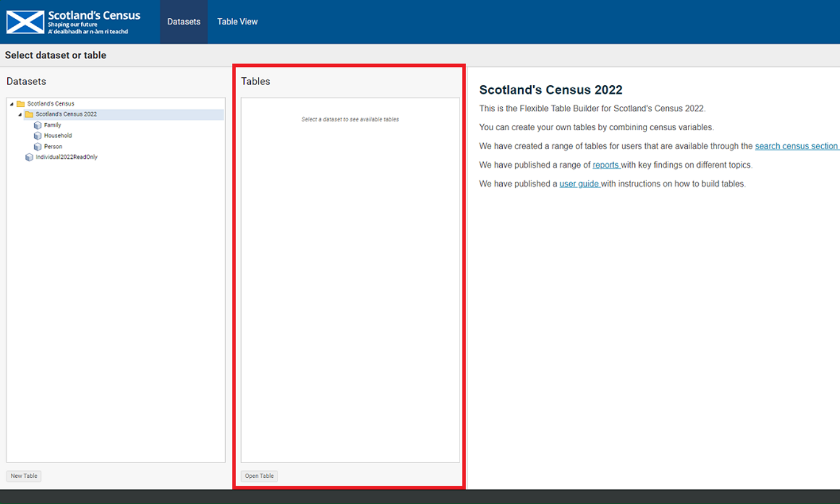This screenshot has width=840, height=504.
Task: Open the reports link
Action: click(x=606, y=165)
